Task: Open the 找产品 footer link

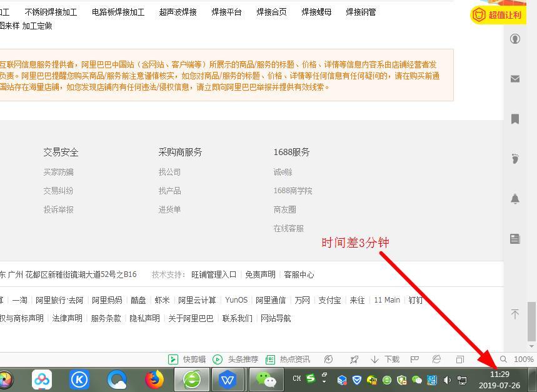Action: pyautogui.click(x=169, y=191)
